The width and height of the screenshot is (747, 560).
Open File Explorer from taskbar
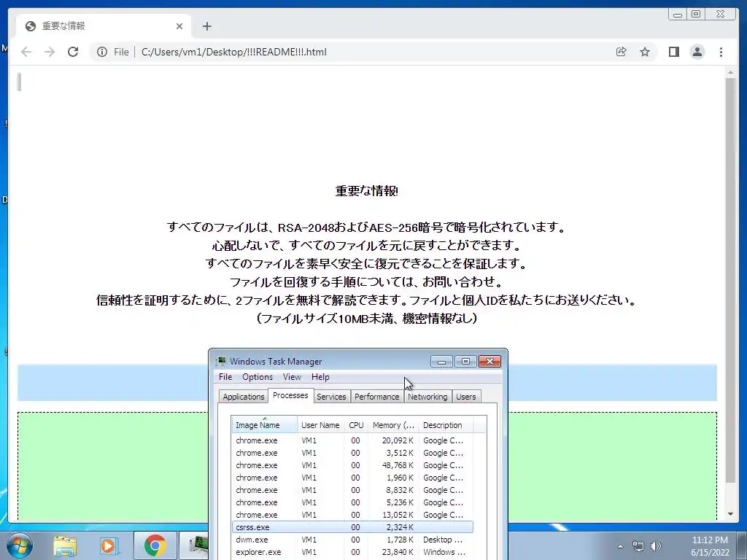65,545
